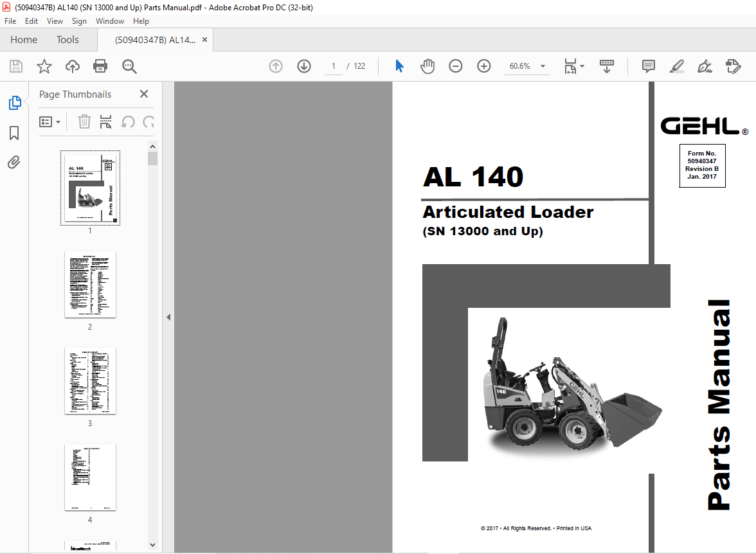Open the Attachments paperclip panel

click(x=14, y=162)
